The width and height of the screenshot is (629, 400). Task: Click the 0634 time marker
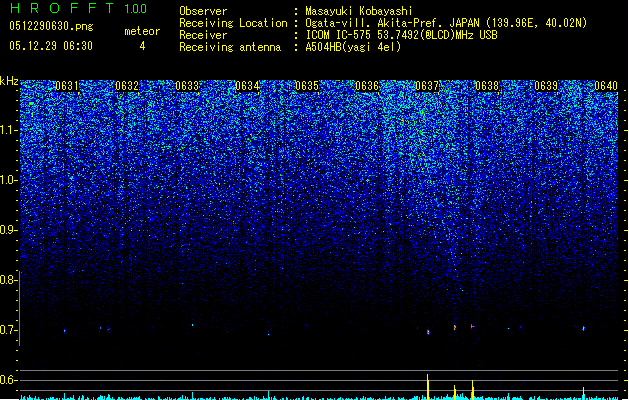pyautogui.click(x=247, y=86)
